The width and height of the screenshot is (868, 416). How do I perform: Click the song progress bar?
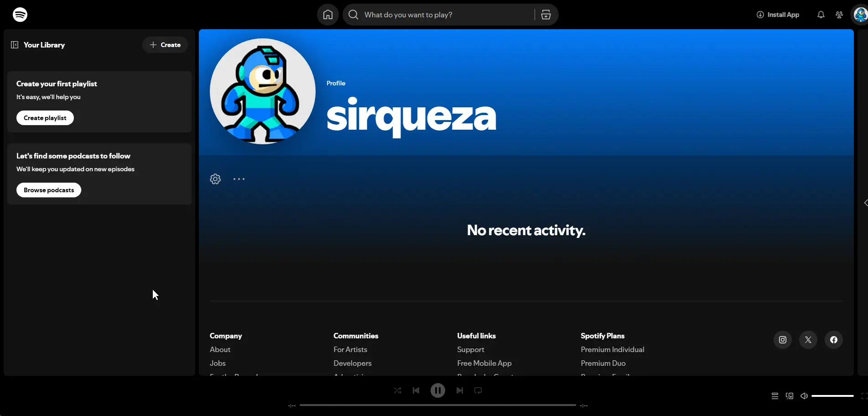click(438, 405)
